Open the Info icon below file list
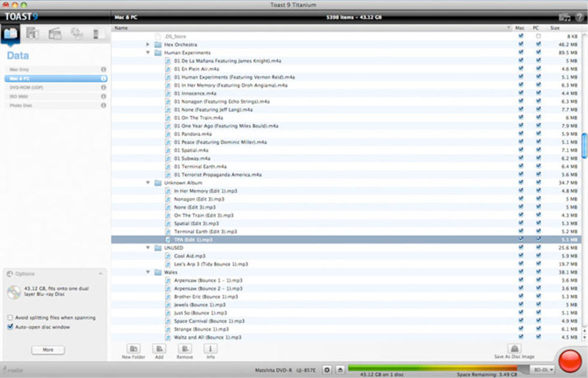The width and height of the screenshot is (588, 378). coord(211,349)
